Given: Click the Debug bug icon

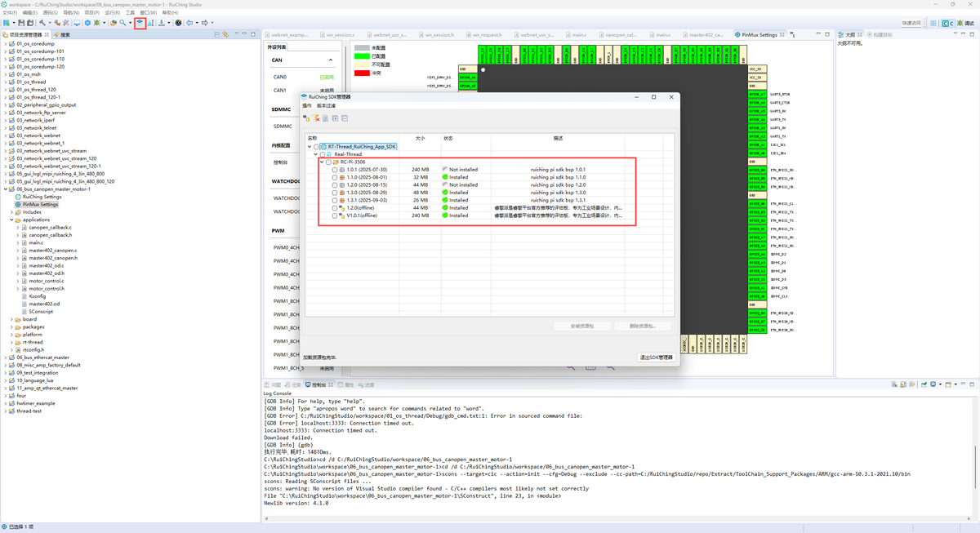Looking at the screenshot, I should pyautogui.click(x=96, y=23).
